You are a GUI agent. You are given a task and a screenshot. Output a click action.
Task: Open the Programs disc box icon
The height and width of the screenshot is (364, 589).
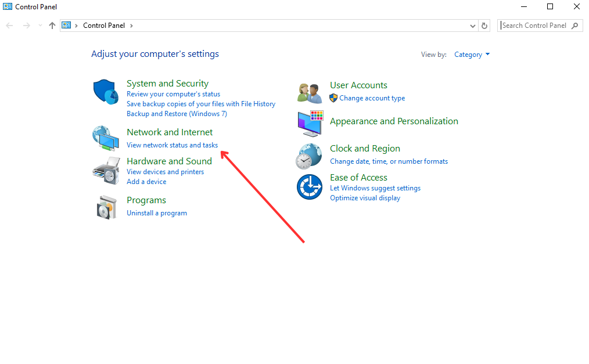[x=105, y=207]
